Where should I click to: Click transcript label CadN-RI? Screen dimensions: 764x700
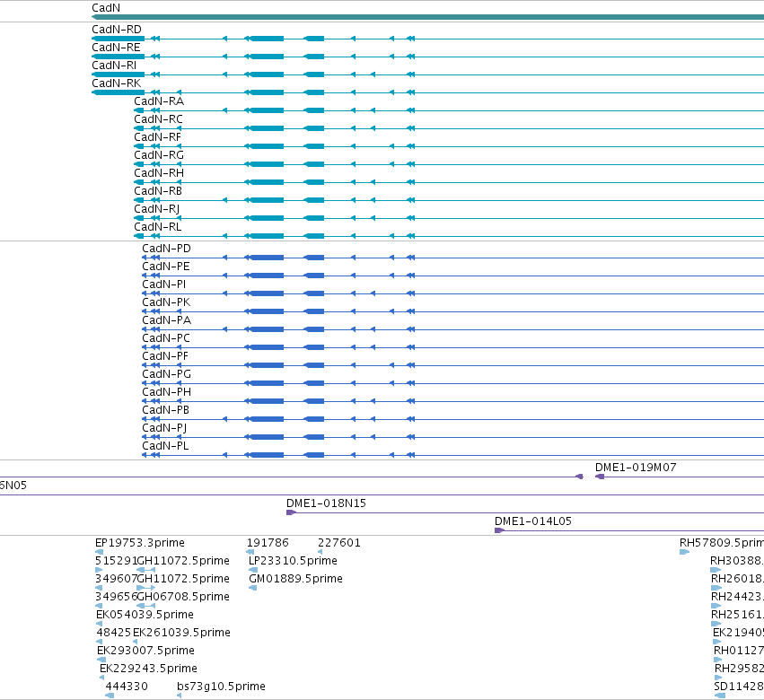114,66
